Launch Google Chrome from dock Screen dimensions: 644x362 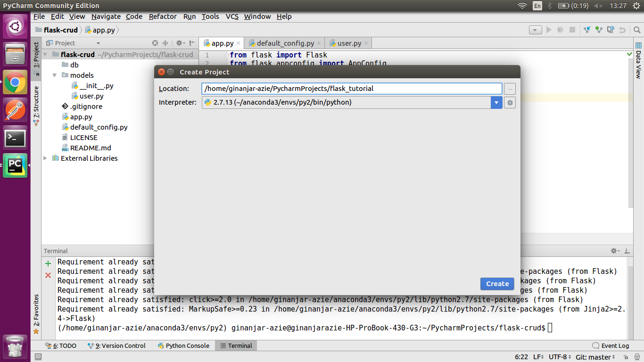coord(15,82)
